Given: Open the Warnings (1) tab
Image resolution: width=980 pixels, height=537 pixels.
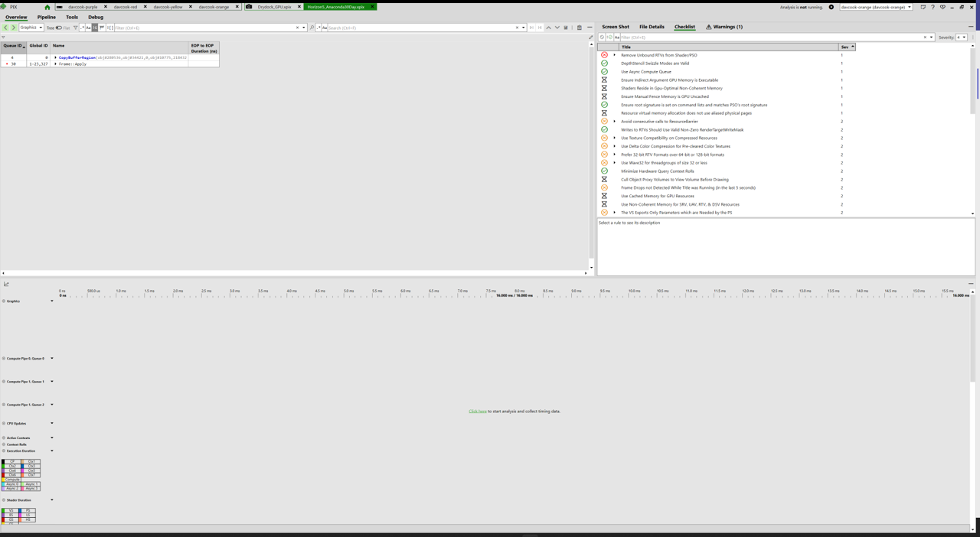Looking at the screenshot, I should click(x=724, y=27).
